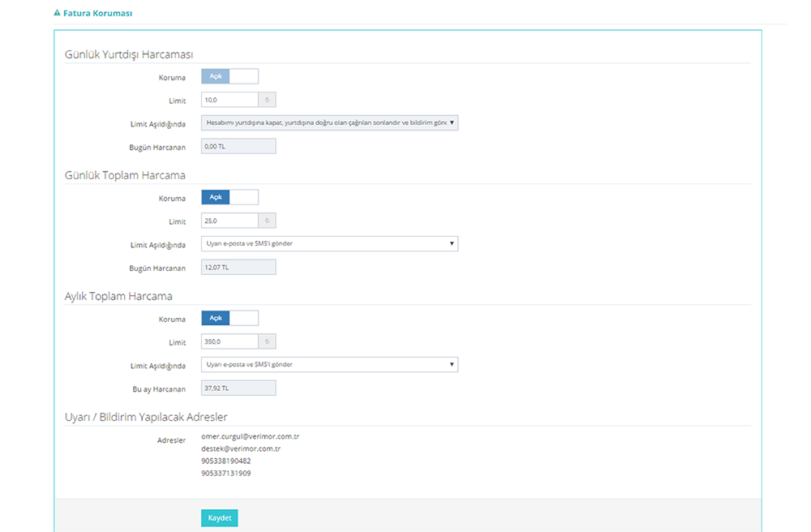The height and width of the screenshot is (532, 811).
Task: Click Bu ay Harcanan field showing 37,92 TL
Action: 238,388
